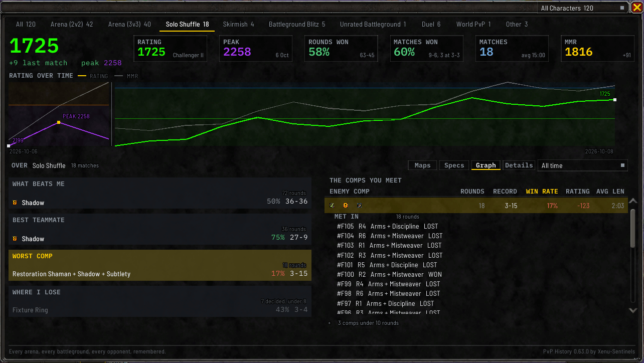The image size is (644, 363).
Task: Sort by RATING column header in comps table
Action: click(x=578, y=192)
